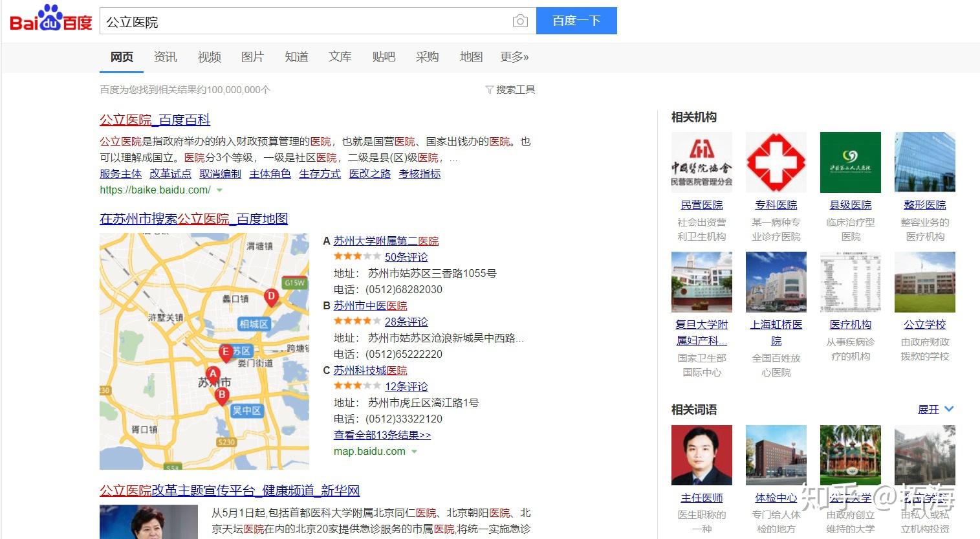Open the 生存方式 sub-link
The width and height of the screenshot is (980, 539).
320,173
